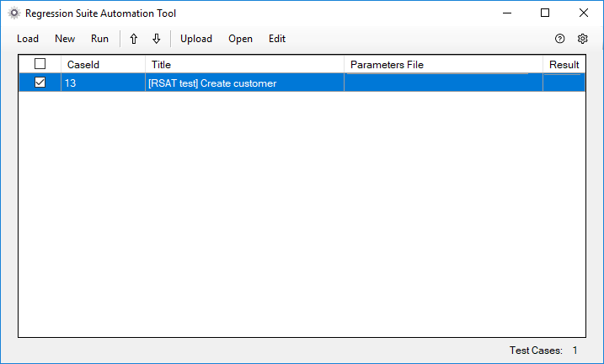Click the Parameters File column header
Screen dimensions: 604x364
pos(443,65)
